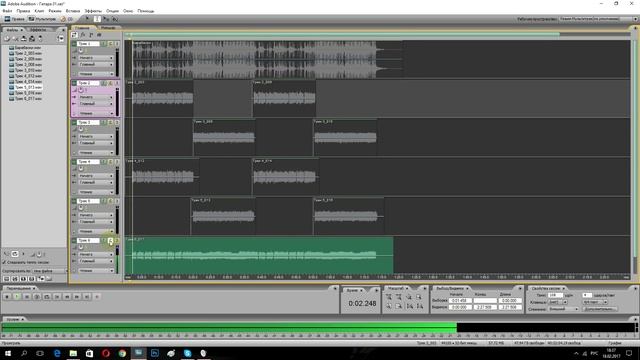The width and height of the screenshot is (640, 360).
Task: Click the Stop transport button
Action: tap(7, 297)
